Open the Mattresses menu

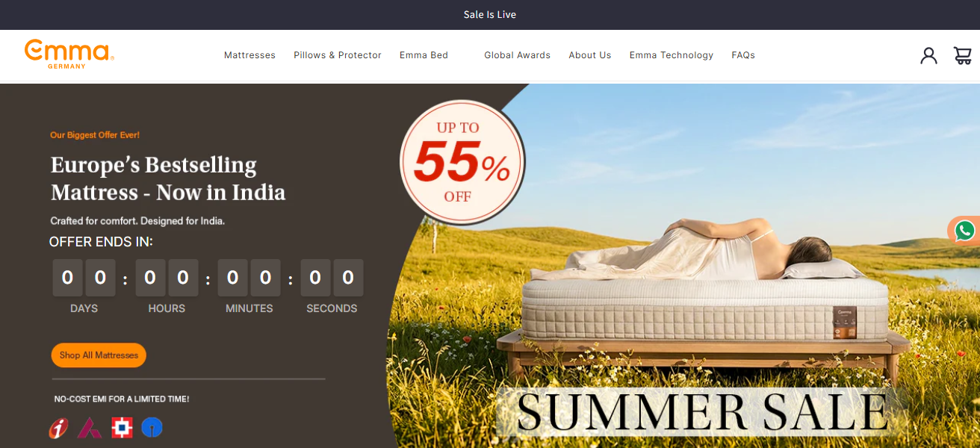249,55
